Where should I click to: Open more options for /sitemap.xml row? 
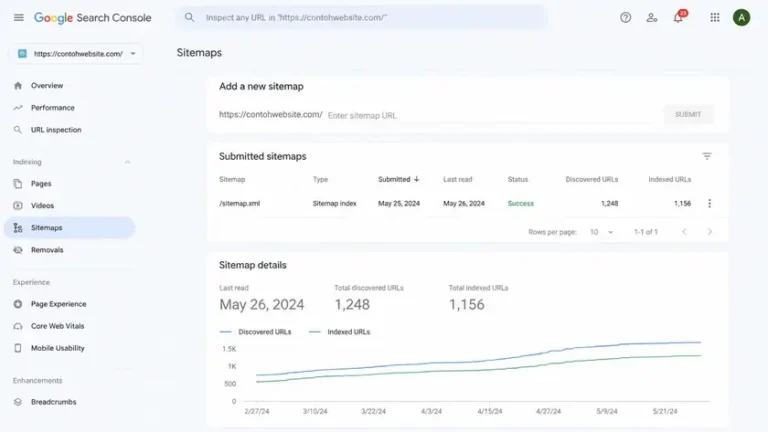(709, 203)
